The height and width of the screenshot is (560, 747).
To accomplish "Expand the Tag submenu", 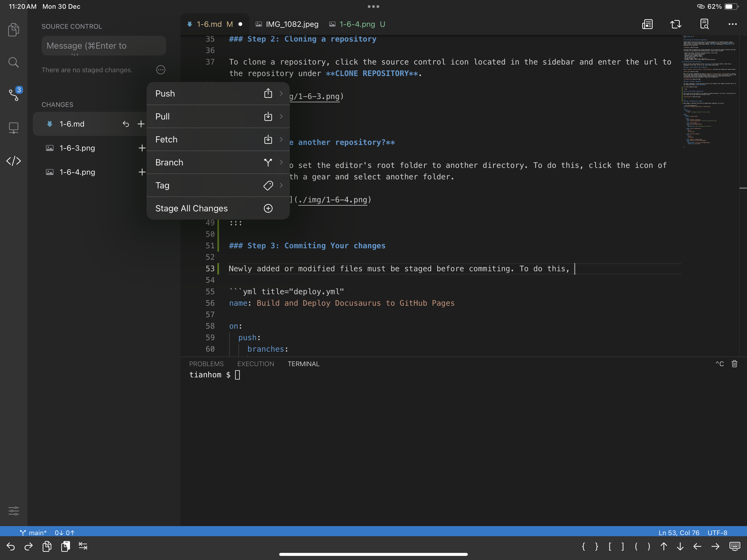I will 218,185.
